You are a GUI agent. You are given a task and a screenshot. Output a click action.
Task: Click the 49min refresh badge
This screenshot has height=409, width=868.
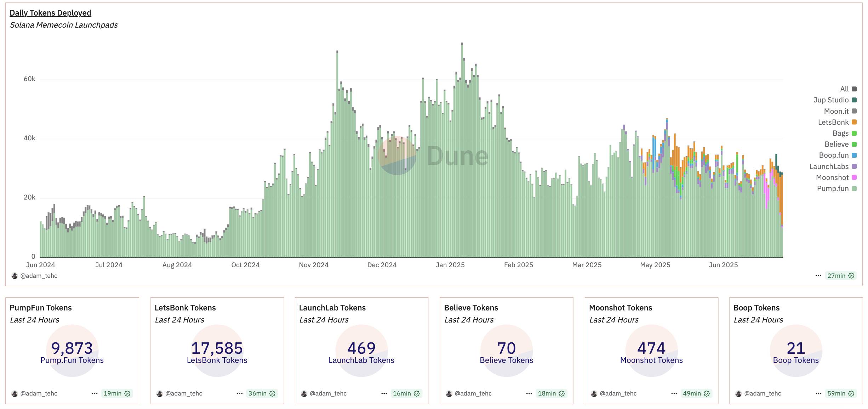[696, 393]
